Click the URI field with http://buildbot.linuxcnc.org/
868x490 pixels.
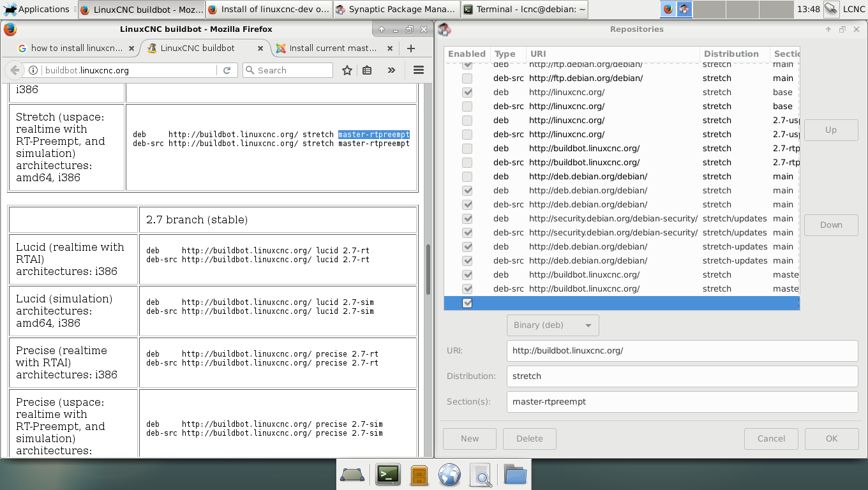coord(682,350)
